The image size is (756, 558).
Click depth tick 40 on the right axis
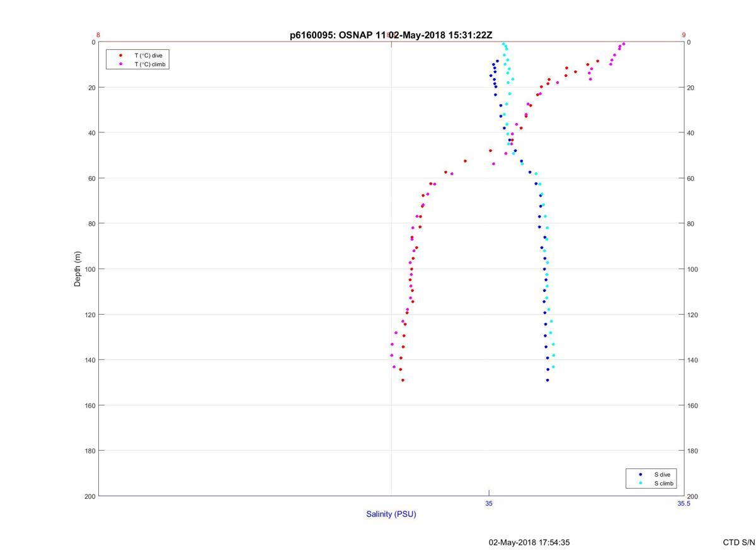pyautogui.click(x=690, y=133)
